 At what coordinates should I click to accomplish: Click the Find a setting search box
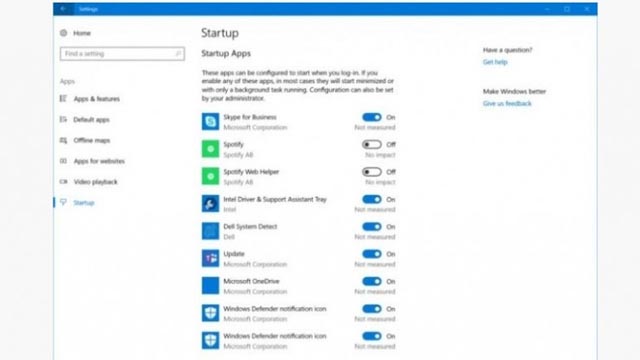tap(122, 53)
